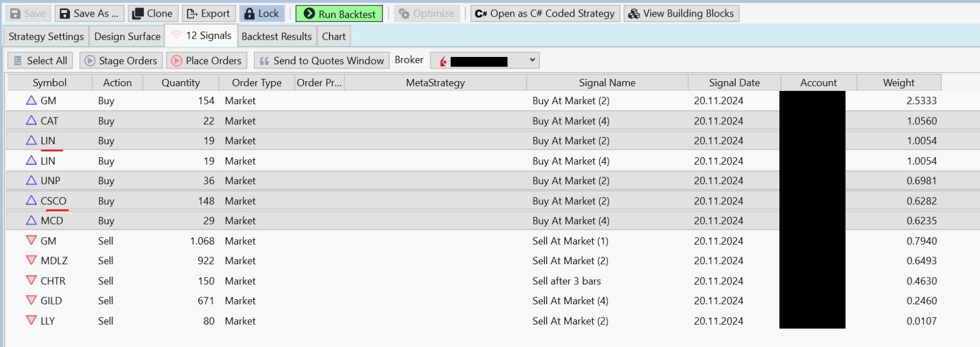Send signals to Quotes Window

[x=321, y=60]
